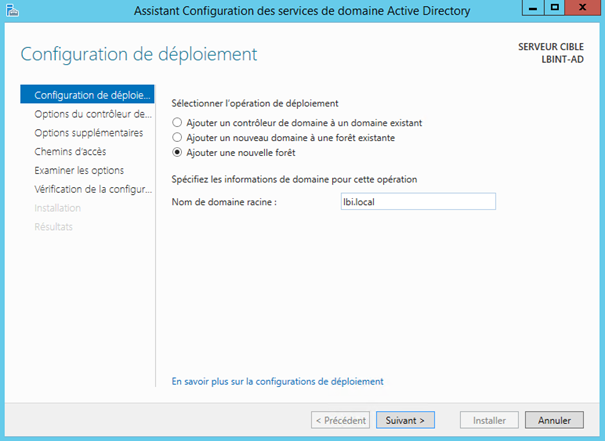605x441 pixels.
Task: Click the greyed-out 'Installer' button
Action: 489,420
